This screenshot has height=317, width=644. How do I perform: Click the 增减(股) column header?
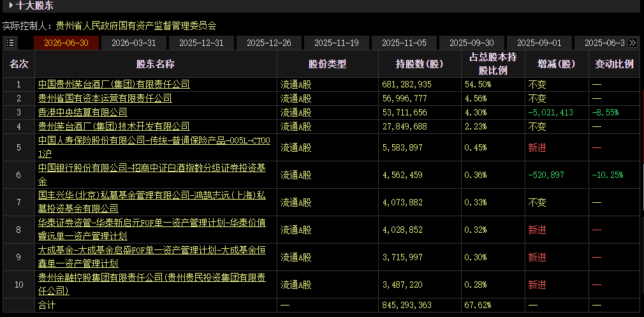coord(557,64)
